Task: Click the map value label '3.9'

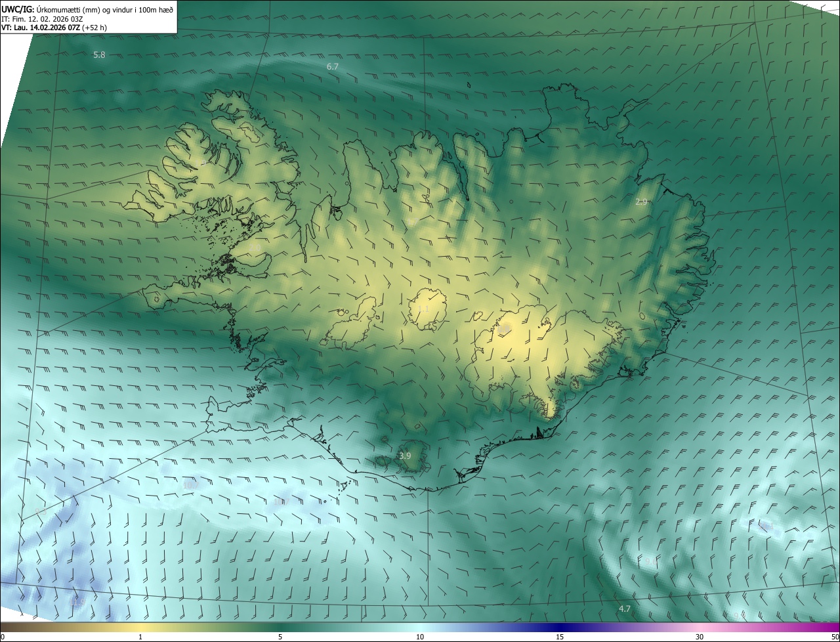Action: (x=405, y=456)
